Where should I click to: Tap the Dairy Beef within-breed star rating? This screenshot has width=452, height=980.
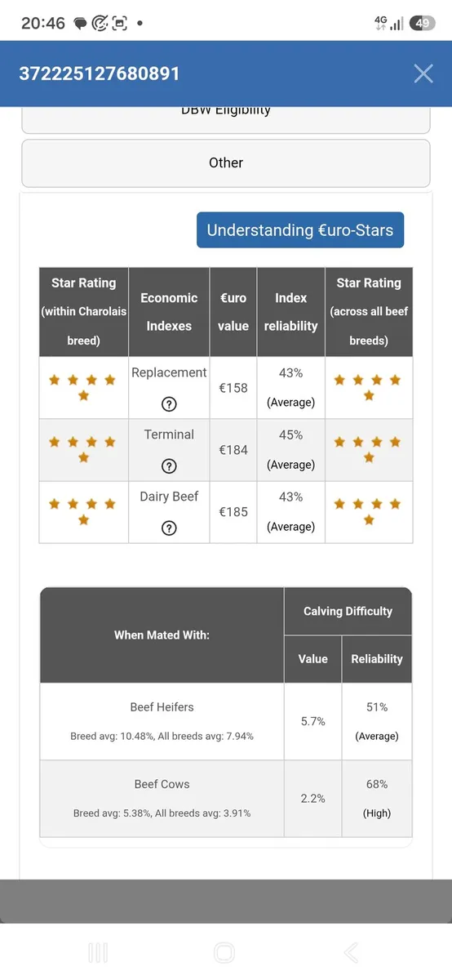[x=83, y=512]
